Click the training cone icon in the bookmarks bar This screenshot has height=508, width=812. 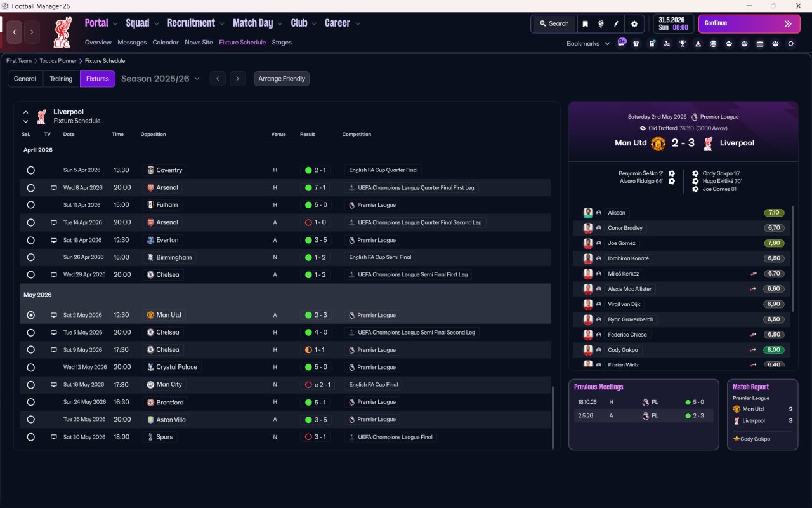pos(698,44)
